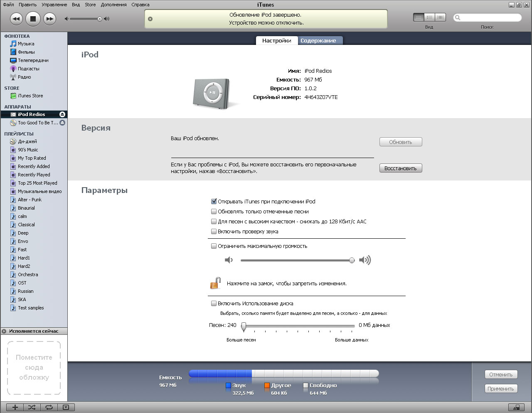Click the blue capacity usage bar
Viewport: 532px width, 413px height.
[x=220, y=373]
